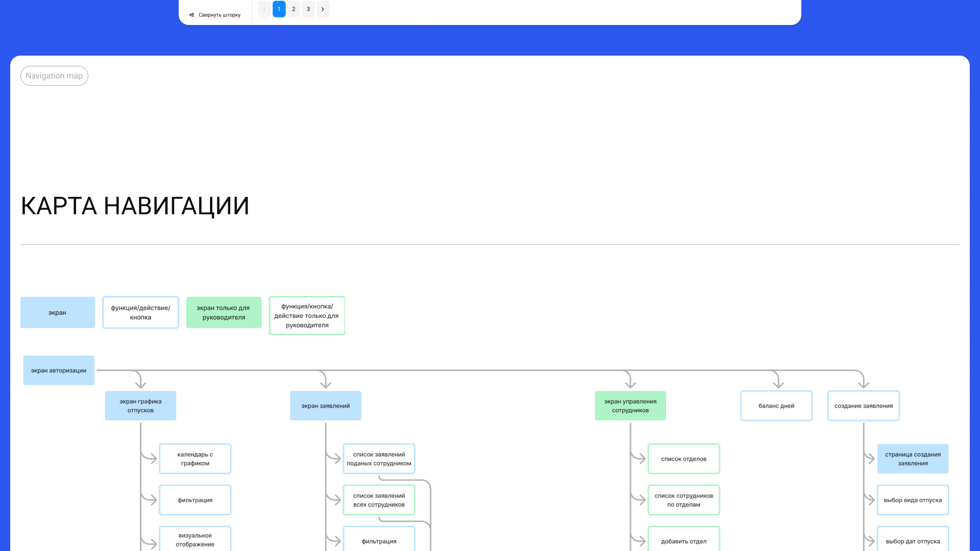Click the blue 'экран' legend swatch
The height and width of the screenshot is (551, 980).
click(x=58, y=312)
